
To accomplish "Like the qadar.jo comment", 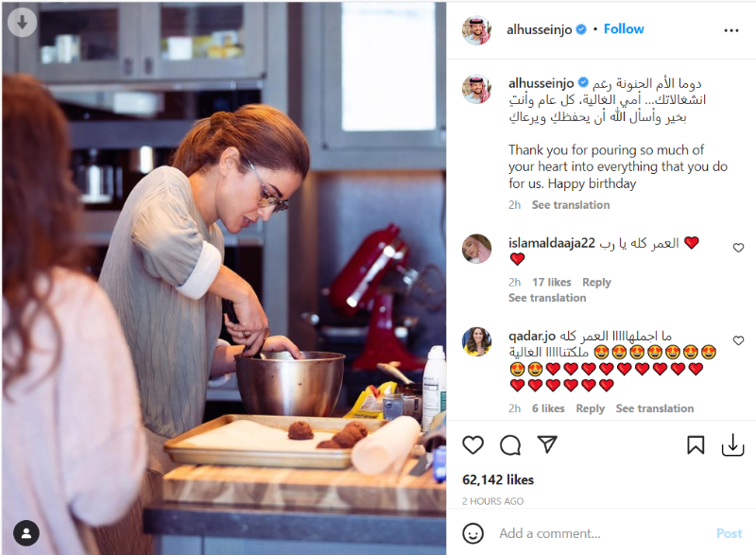I will (x=738, y=340).
